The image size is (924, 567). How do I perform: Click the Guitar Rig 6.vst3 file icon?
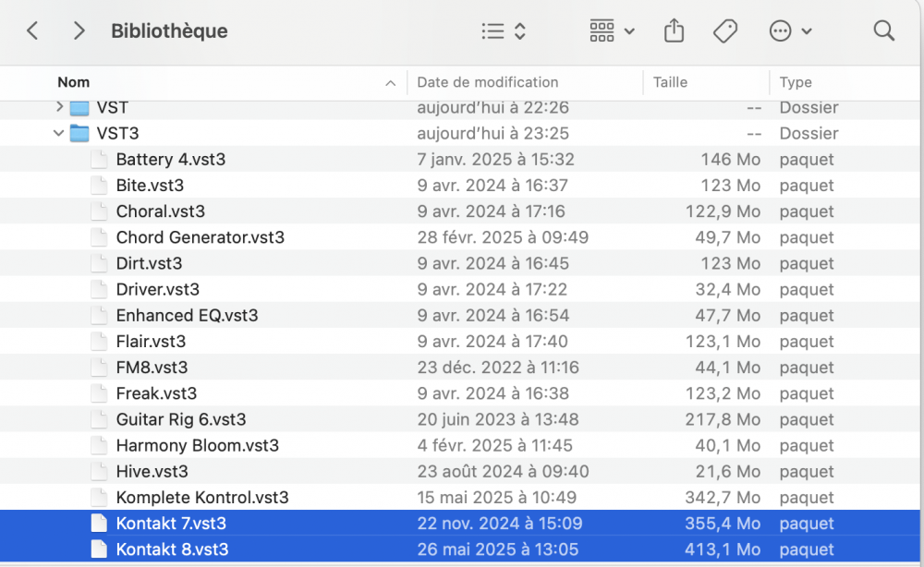click(99, 419)
